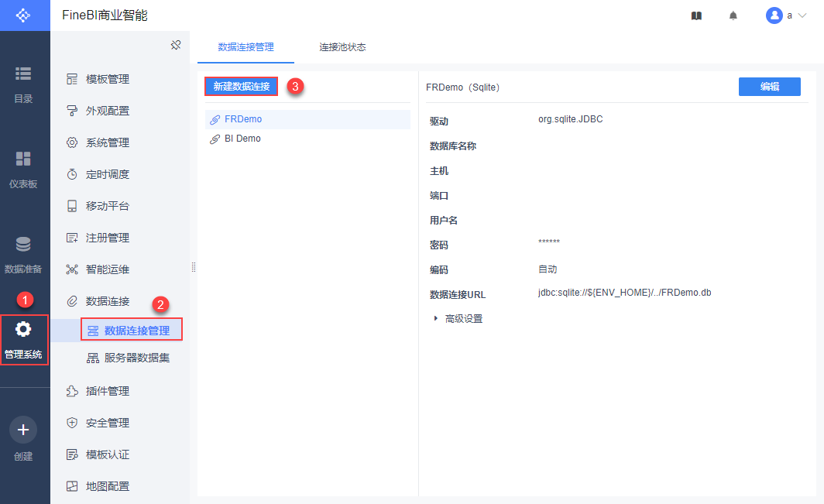Expand the 高级设置 section
Image resolution: width=824 pixels, height=504 pixels.
[458, 319]
